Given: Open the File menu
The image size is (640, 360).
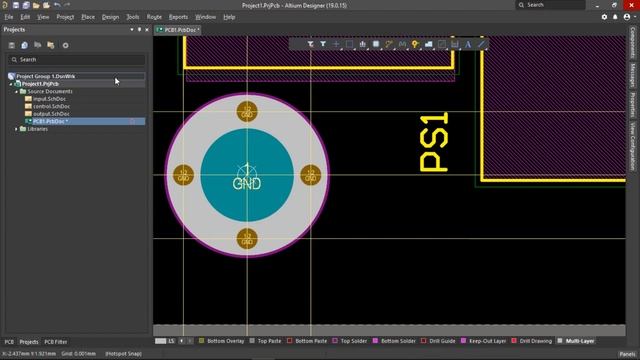Looking at the screenshot, I should (x=9, y=17).
